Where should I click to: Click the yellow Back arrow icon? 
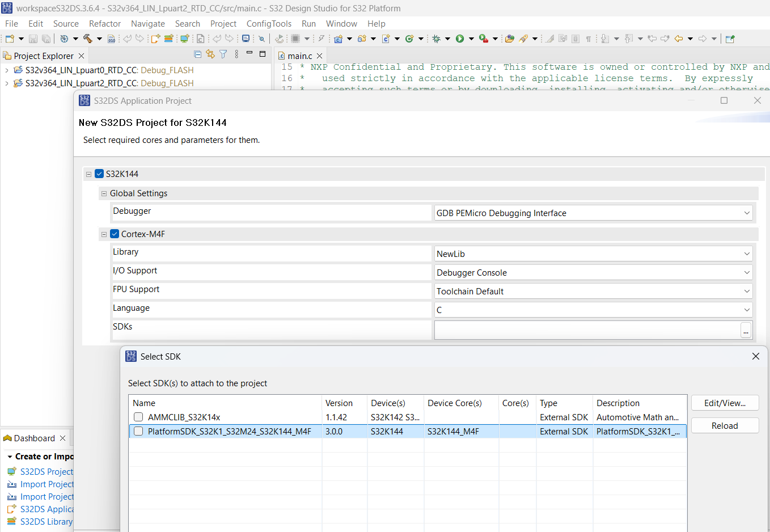(678, 39)
